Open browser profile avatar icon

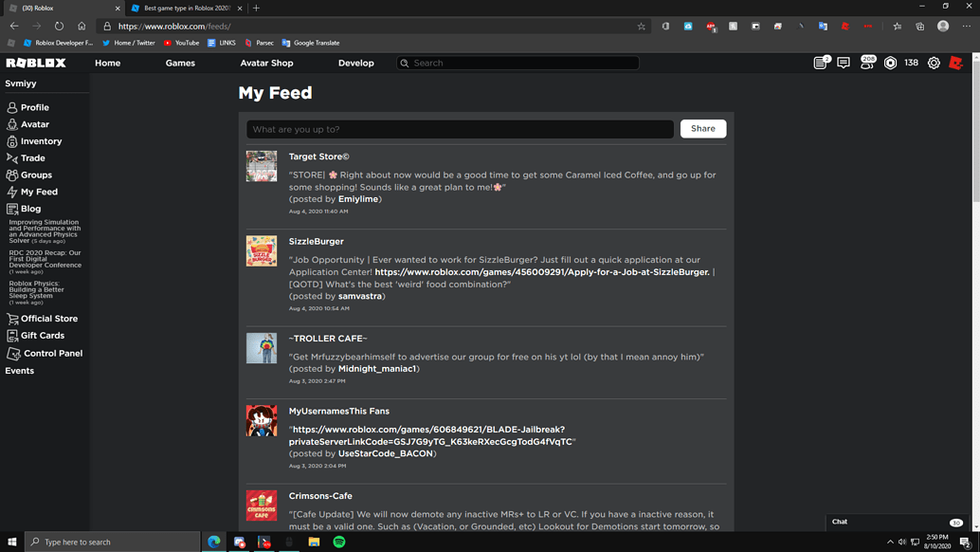(942, 26)
